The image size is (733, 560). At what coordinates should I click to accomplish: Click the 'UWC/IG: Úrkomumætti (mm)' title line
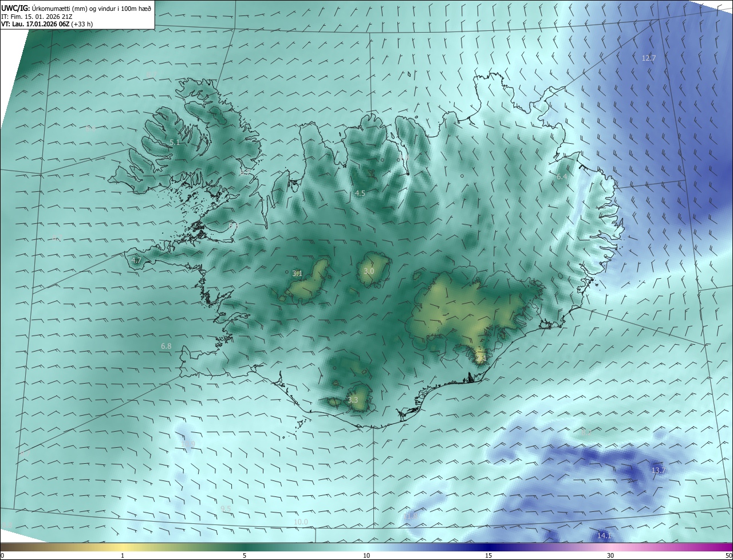[x=76, y=9]
